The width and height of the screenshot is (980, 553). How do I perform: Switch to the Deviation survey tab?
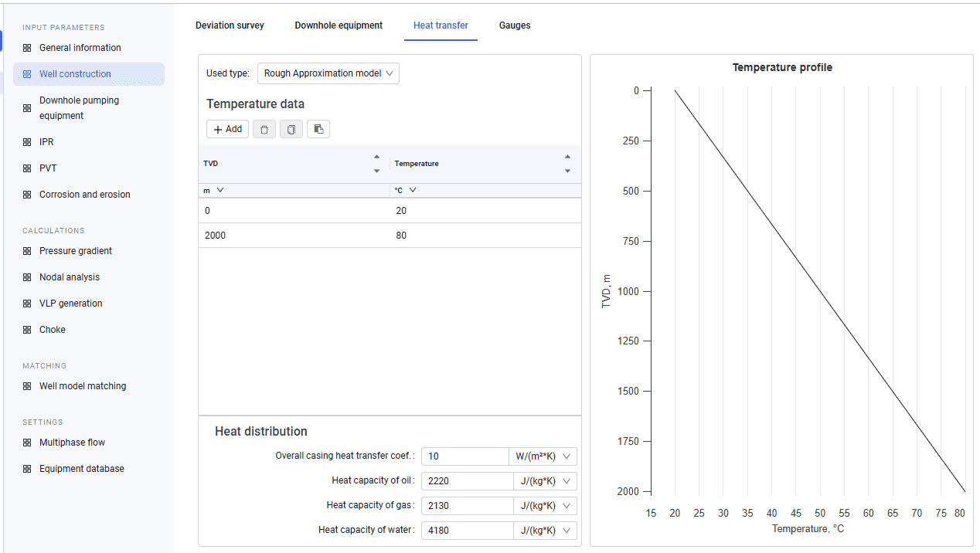click(230, 25)
